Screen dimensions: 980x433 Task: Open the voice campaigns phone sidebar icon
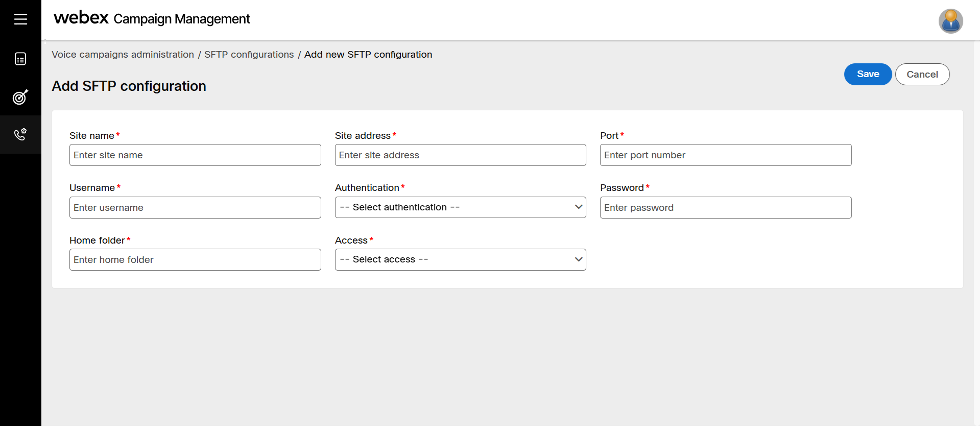pyautogui.click(x=20, y=134)
